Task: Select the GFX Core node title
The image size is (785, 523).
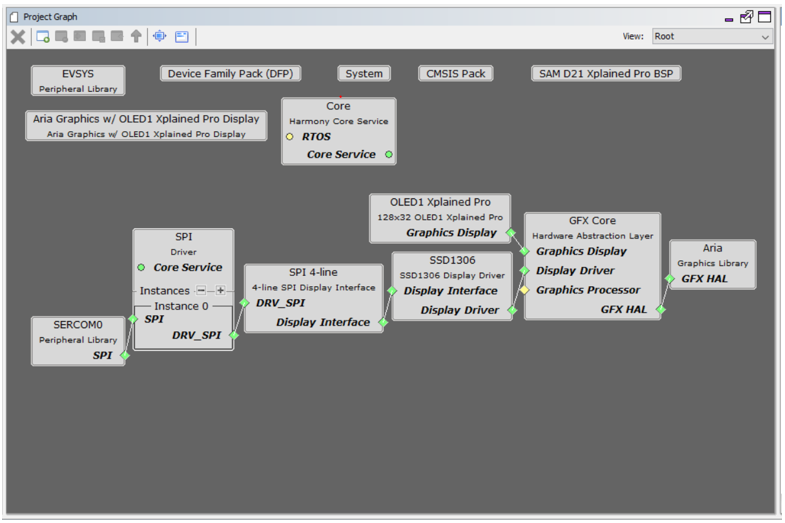Action: pyautogui.click(x=592, y=221)
